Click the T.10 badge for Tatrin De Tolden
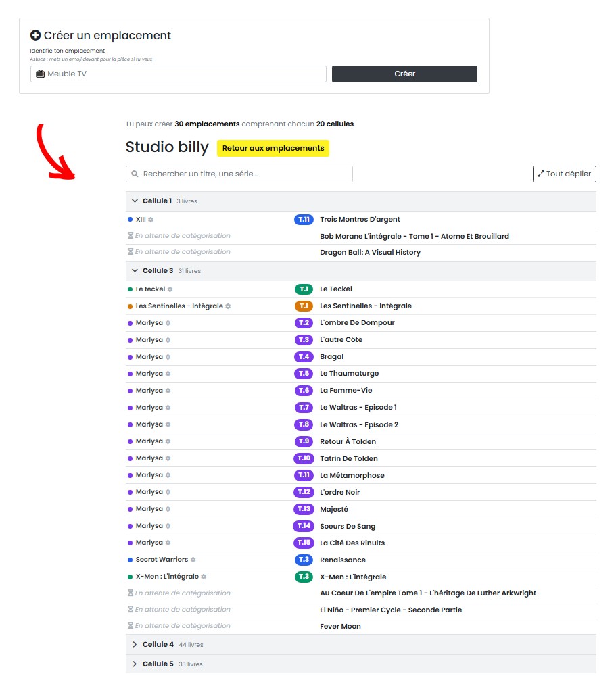 [x=304, y=458]
